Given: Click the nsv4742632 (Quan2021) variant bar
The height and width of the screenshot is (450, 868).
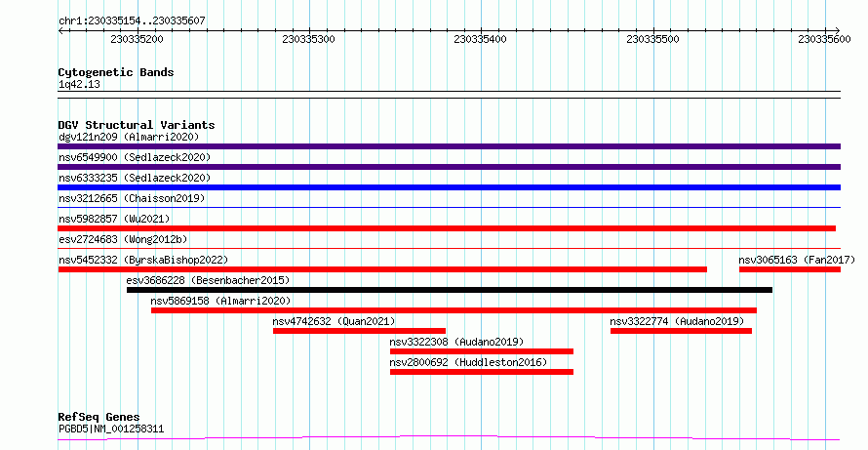Looking at the screenshot, I should 359,331.
